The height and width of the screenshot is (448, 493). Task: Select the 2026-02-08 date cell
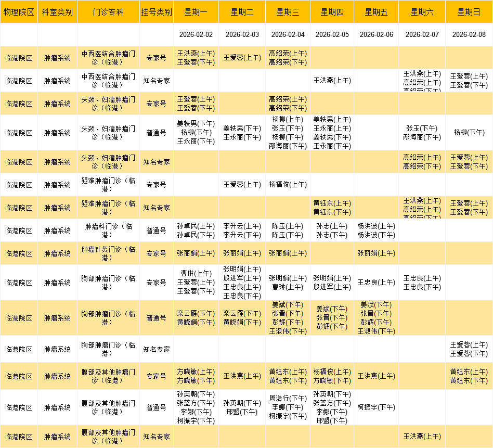(469, 35)
